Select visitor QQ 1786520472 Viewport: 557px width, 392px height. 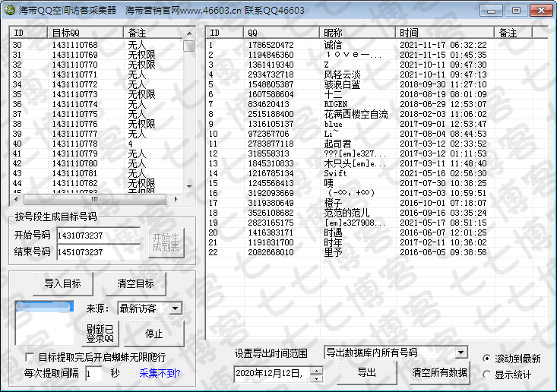[271, 45]
